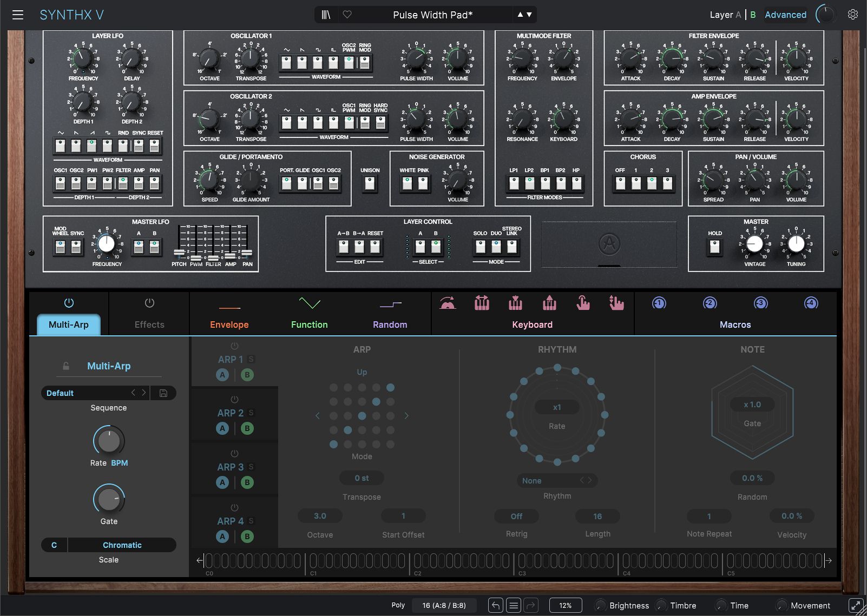Toggle the Multi-Arp lock icon
The width and height of the screenshot is (867, 616).
[66, 366]
